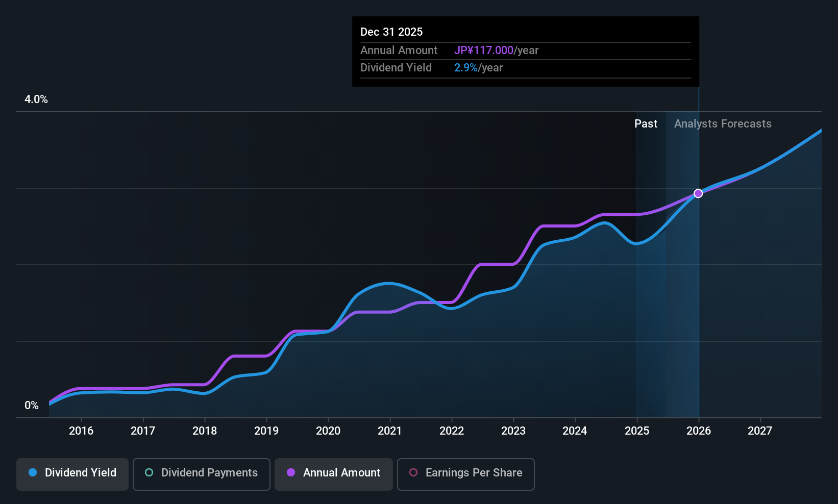Toggle the Dividend Yield legend button
Viewport: 838px width, 504px height.
pyautogui.click(x=72, y=474)
